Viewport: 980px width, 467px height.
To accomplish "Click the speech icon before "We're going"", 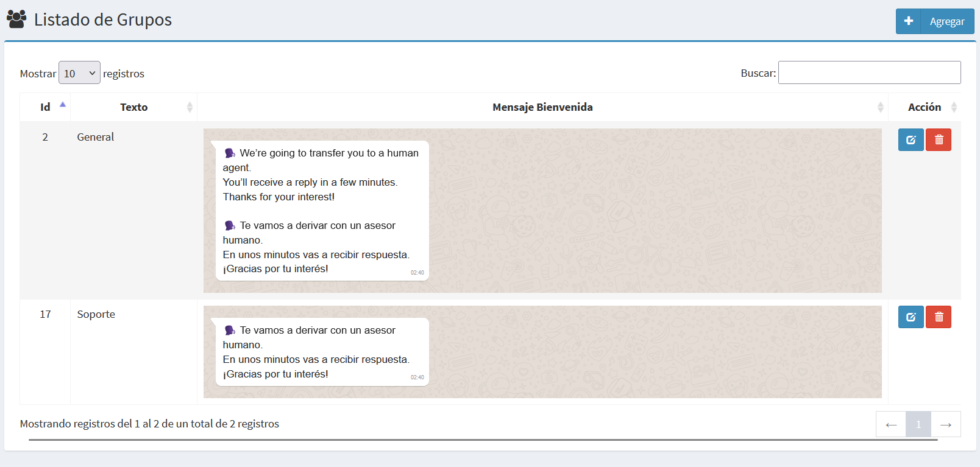I will tap(230, 153).
